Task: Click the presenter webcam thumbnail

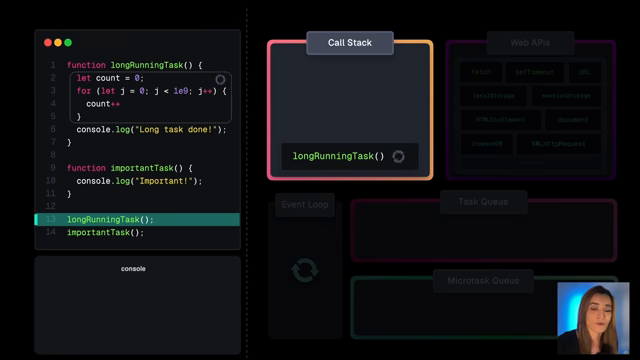Action: 593,318
